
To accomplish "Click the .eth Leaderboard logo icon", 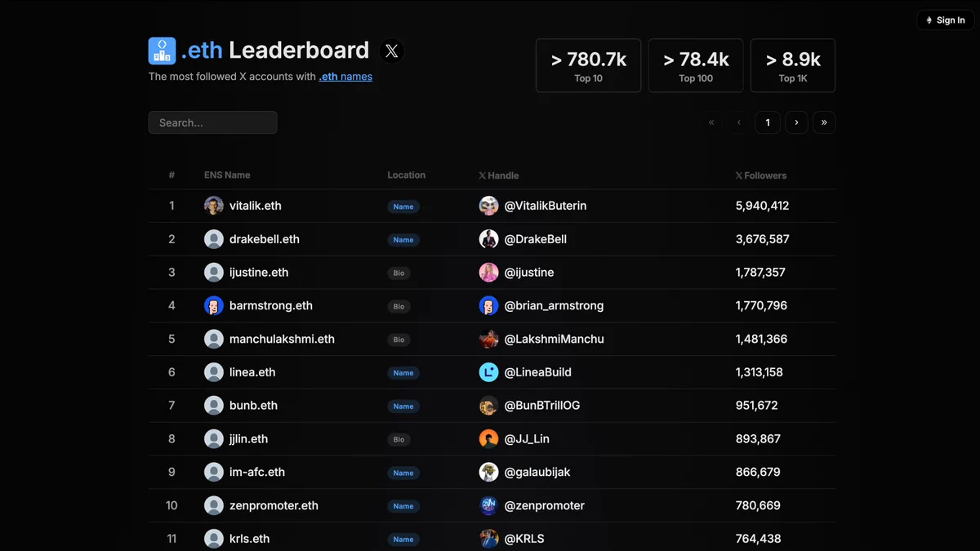I will pyautogui.click(x=162, y=51).
